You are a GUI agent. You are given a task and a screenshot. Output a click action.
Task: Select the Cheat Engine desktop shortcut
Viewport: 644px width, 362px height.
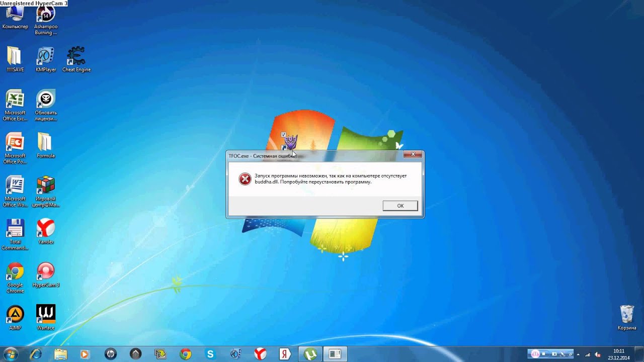(76, 60)
